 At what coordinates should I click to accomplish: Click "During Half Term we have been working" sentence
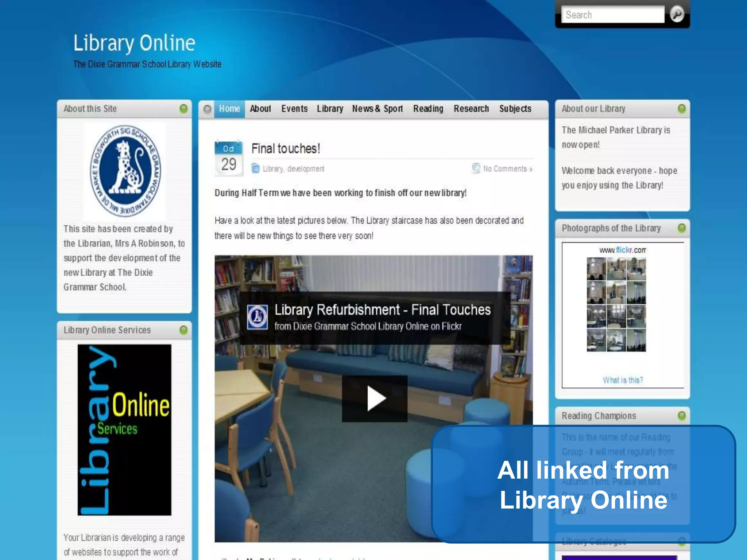[341, 193]
